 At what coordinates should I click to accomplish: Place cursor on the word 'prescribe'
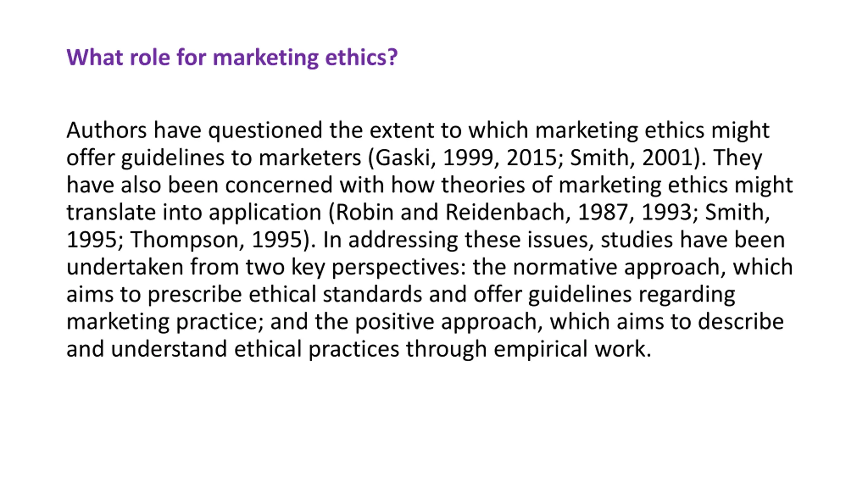pos(195,294)
